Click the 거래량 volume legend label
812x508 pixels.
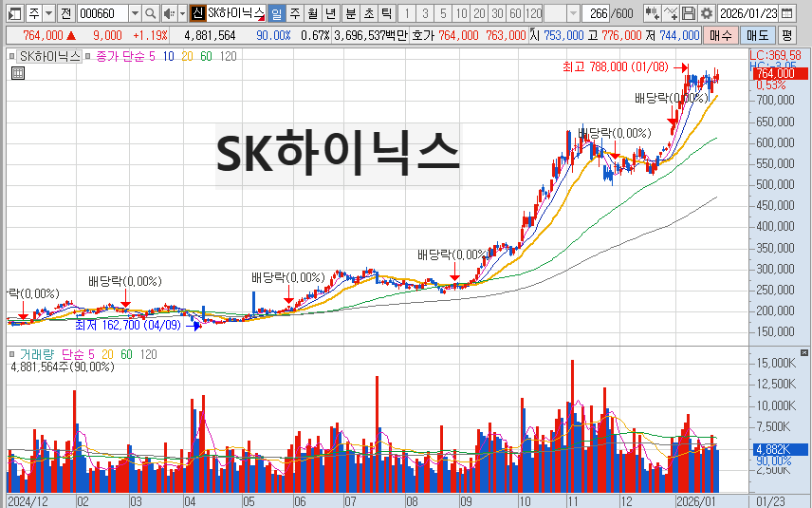pos(37,354)
